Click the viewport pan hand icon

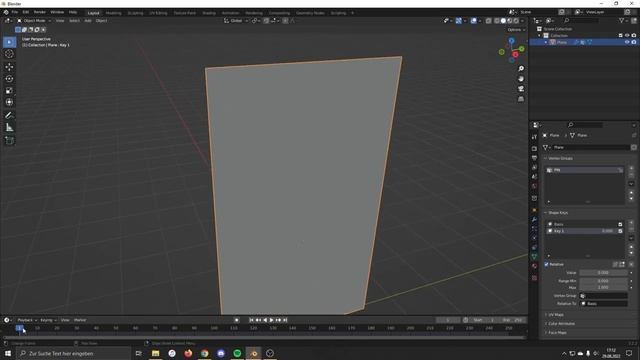[x=521, y=79]
